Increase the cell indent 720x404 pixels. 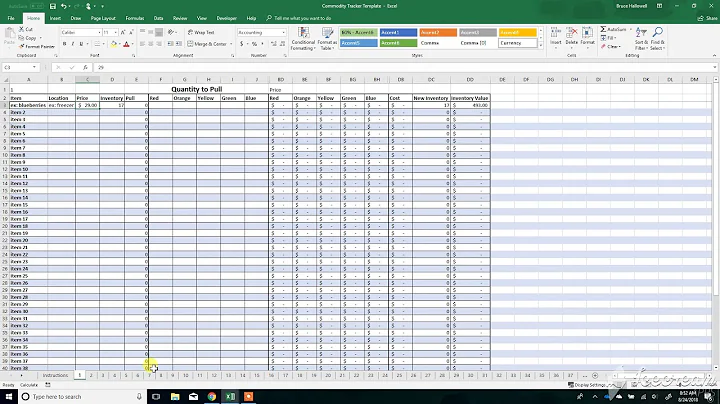tap(179, 44)
